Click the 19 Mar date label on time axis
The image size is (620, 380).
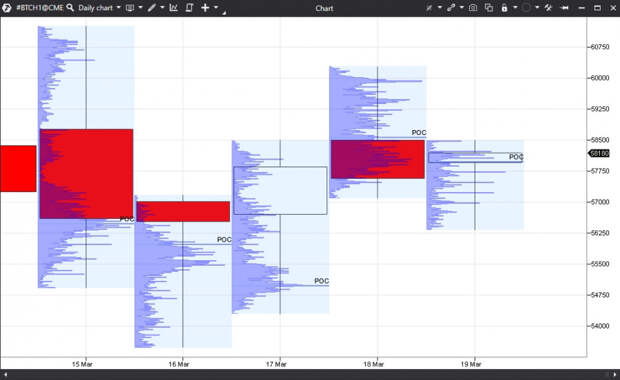(471, 364)
